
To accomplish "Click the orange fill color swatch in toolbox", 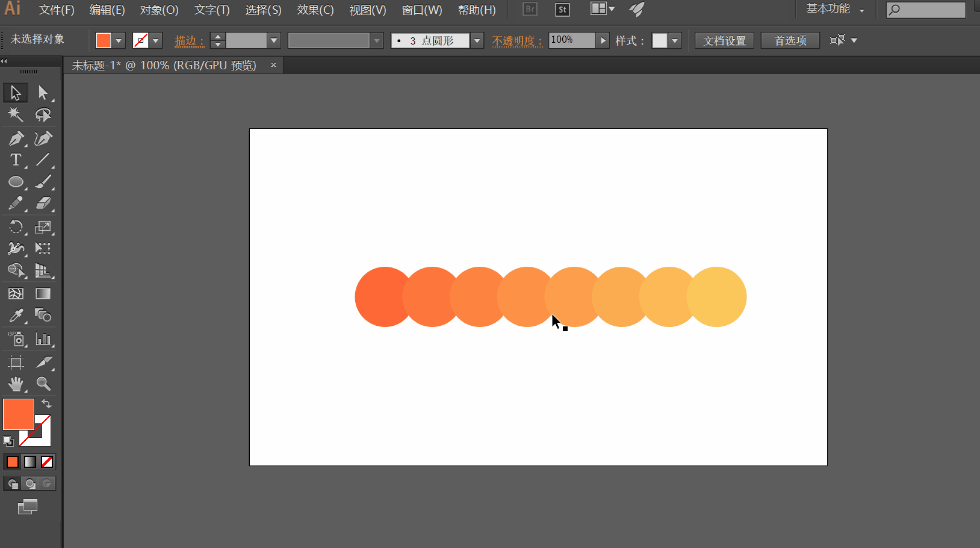I will point(18,414).
